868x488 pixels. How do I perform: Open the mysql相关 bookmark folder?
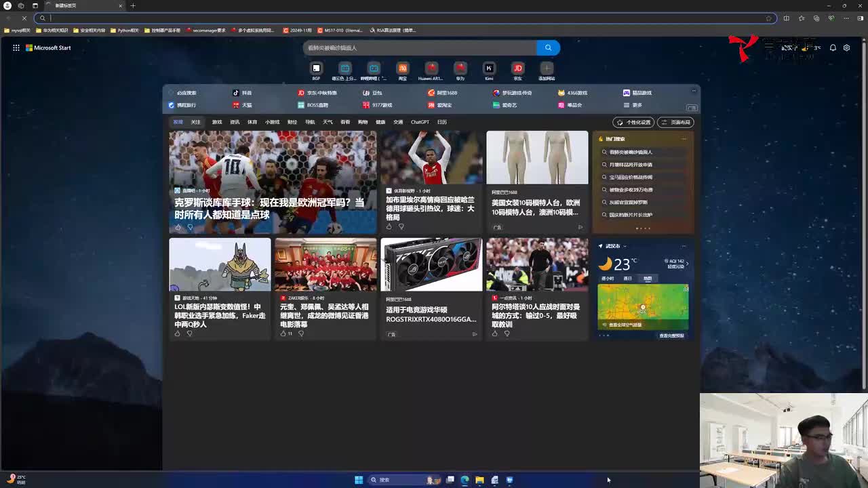coord(18,30)
